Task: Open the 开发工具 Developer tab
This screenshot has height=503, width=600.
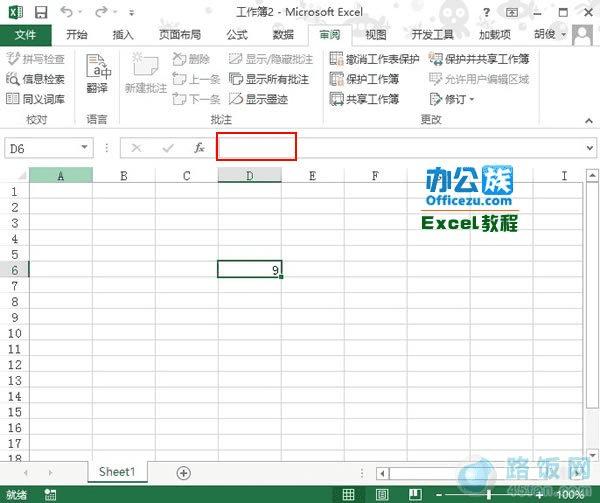Action: (x=432, y=35)
